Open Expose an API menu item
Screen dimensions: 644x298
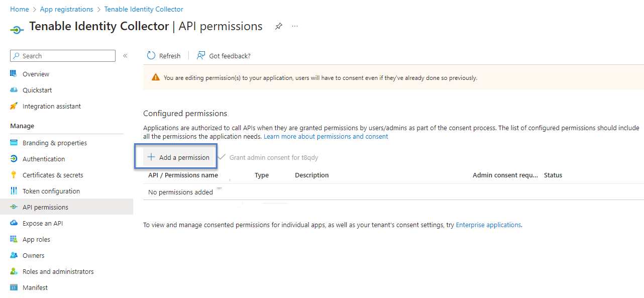coord(66,223)
